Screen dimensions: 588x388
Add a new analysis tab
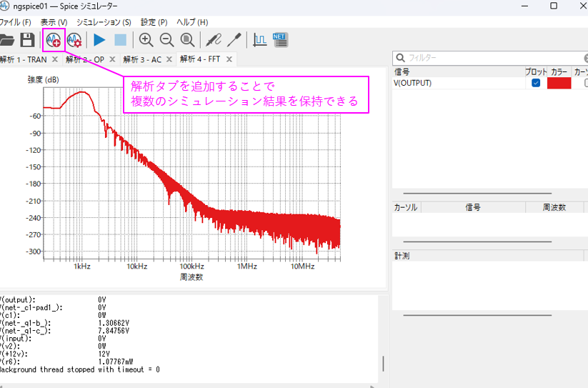tap(54, 40)
